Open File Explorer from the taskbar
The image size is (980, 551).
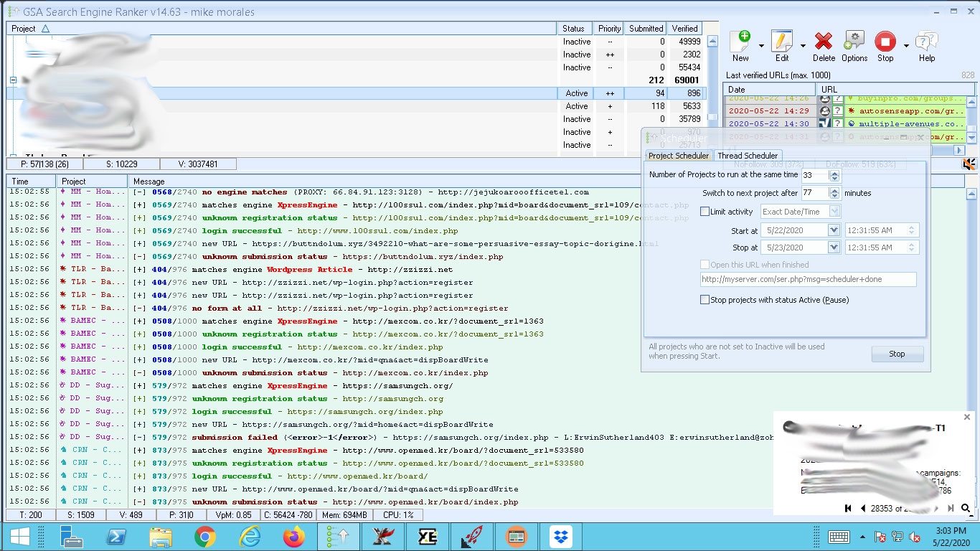click(160, 537)
